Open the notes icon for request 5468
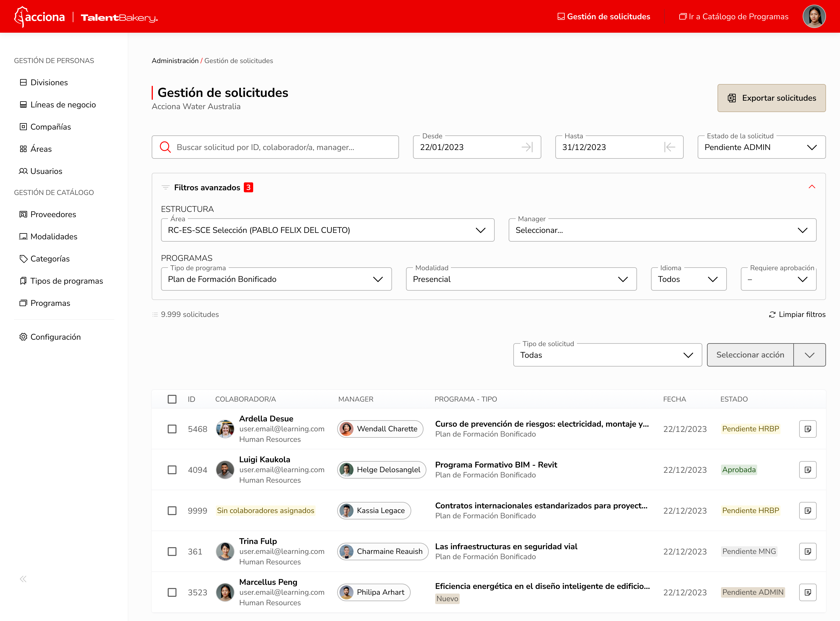The image size is (840, 621). click(808, 428)
